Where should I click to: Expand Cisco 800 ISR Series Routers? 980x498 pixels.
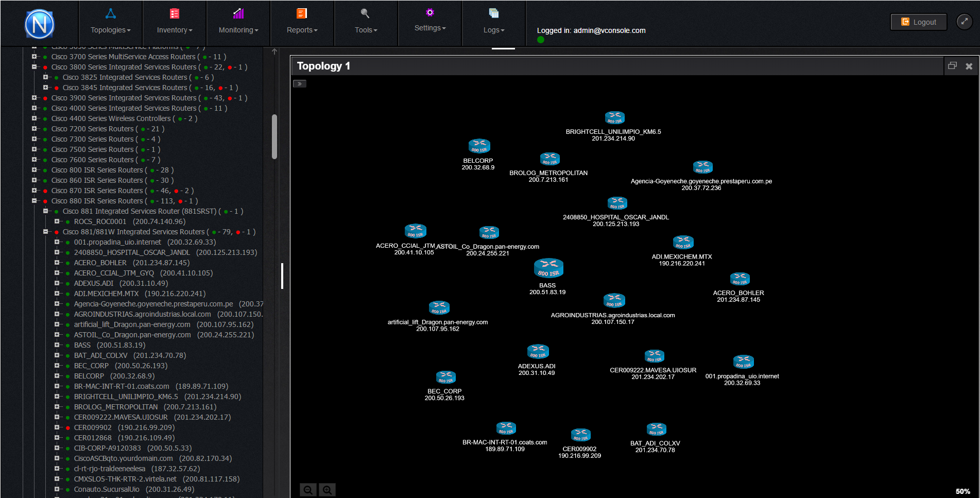point(34,170)
